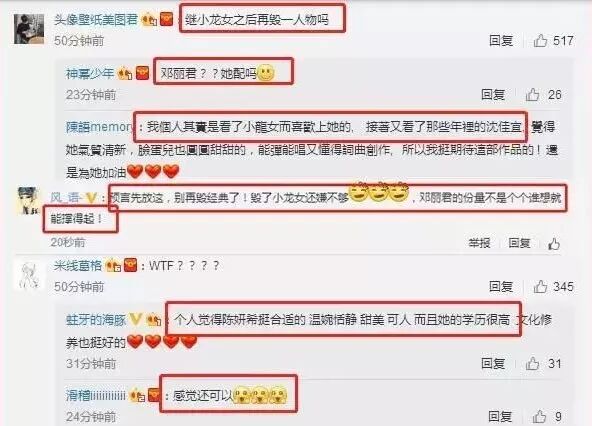Like the comment with 517 likes
This screenshot has height=426, width=592.
(540, 40)
